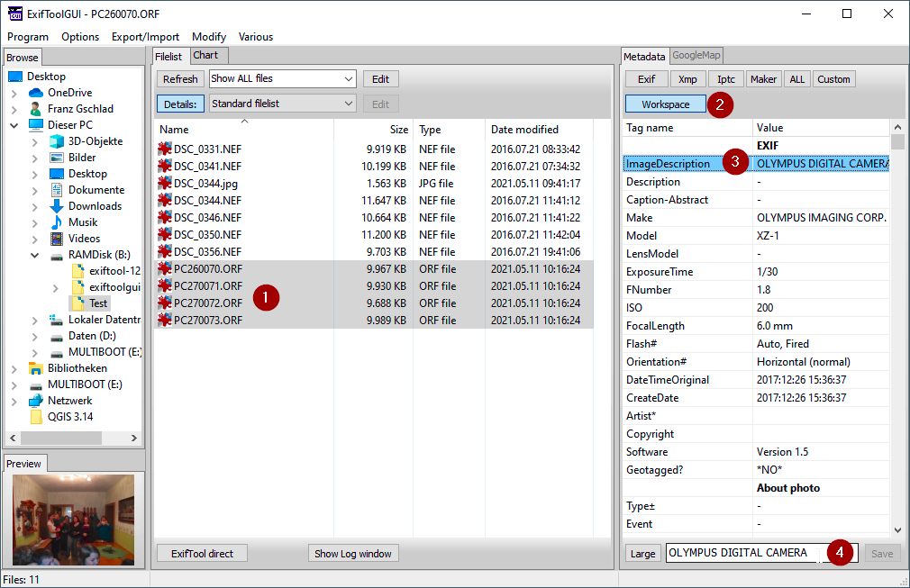Click the DSC_0344.jpg file icon
The height and width of the screenshot is (588, 910).
(164, 184)
